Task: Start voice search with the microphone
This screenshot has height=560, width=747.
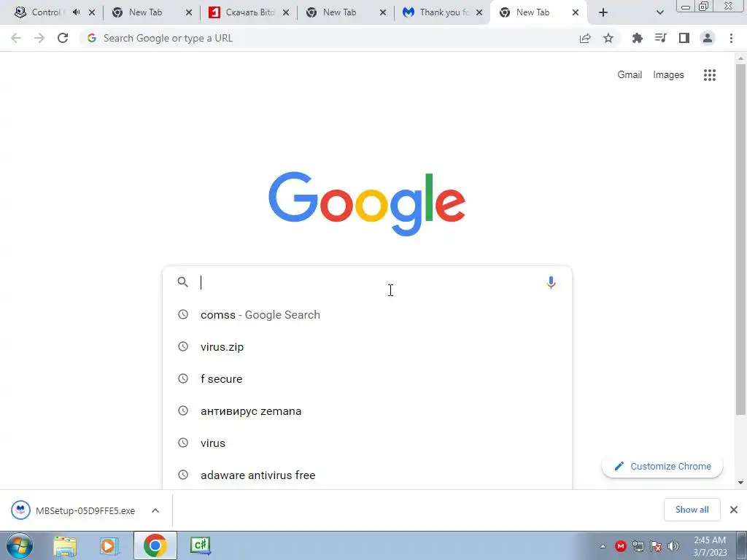Action: click(551, 282)
